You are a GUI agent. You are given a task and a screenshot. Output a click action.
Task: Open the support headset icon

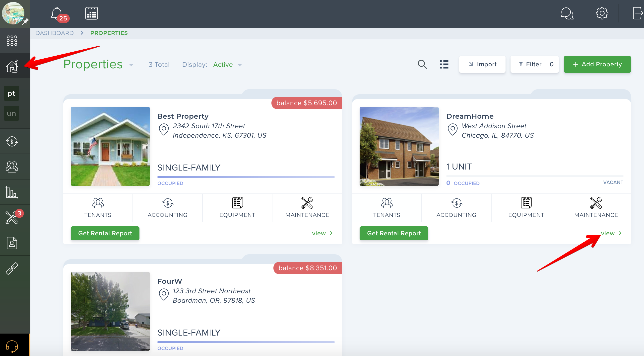pos(12,346)
